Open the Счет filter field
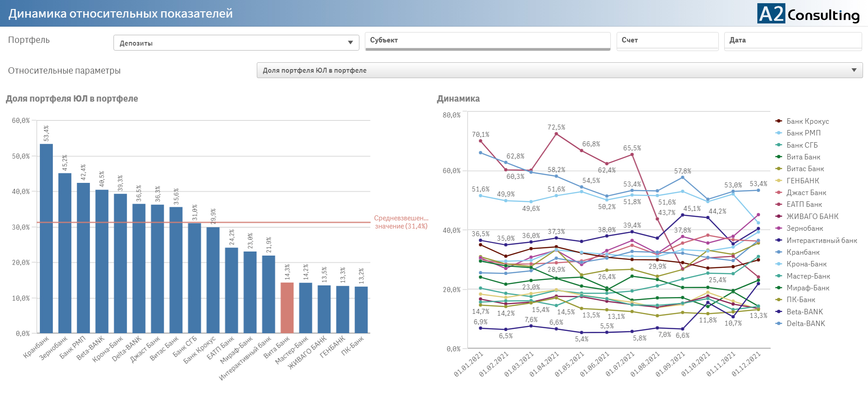Image resolution: width=868 pixels, height=396 pixels. coord(667,40)
